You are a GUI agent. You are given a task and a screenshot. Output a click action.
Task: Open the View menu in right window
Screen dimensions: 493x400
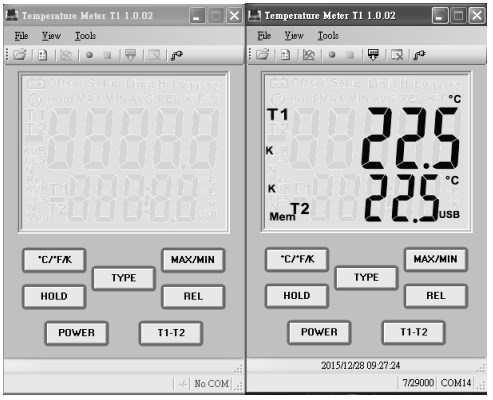(x=294, y=35)
